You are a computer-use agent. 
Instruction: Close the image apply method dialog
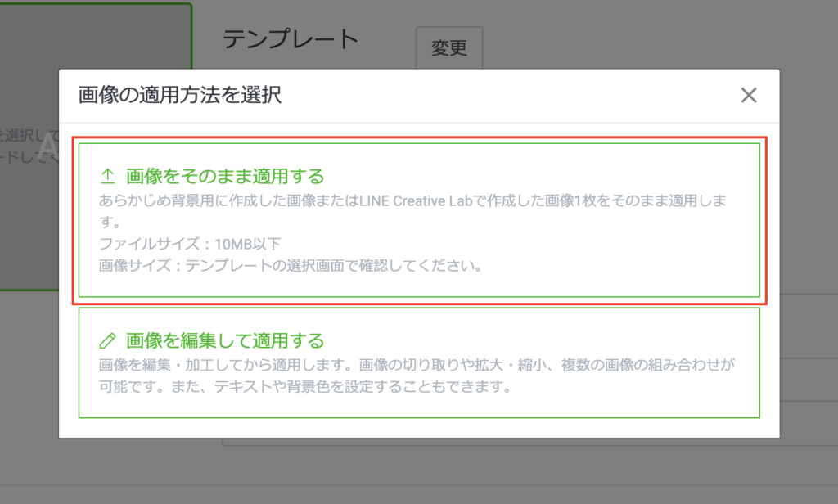(748, 96)
